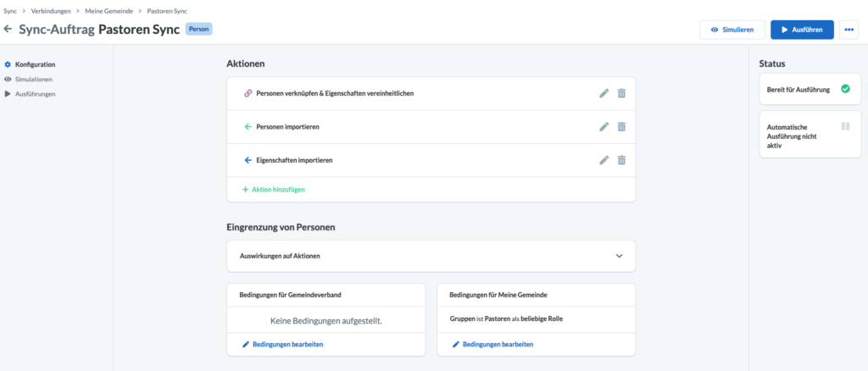Screen dimensions: 868x371
Task: Click pencil icon for Personen importieren
Action: coord(604,126)
